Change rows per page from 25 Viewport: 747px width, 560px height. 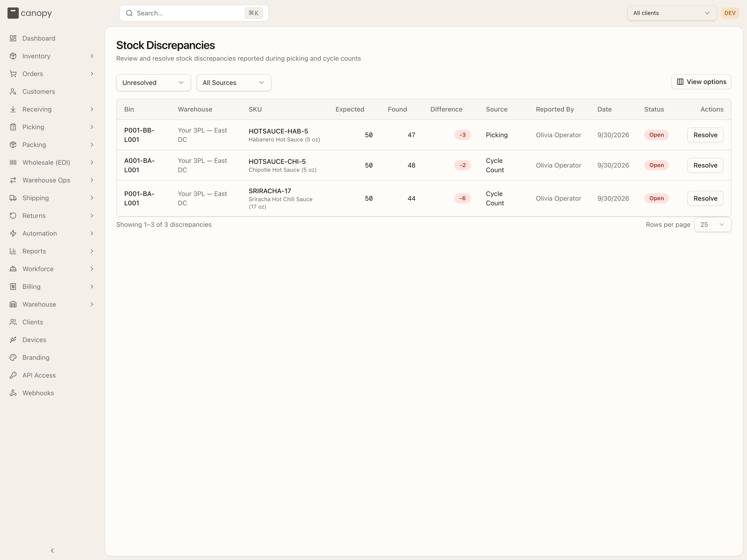(x=712, y=224)
